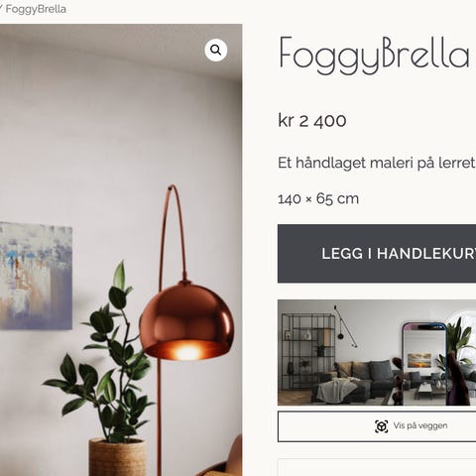The image size is (476, 476).
Task: Click the living room AR preview banner
Action: 377,352
